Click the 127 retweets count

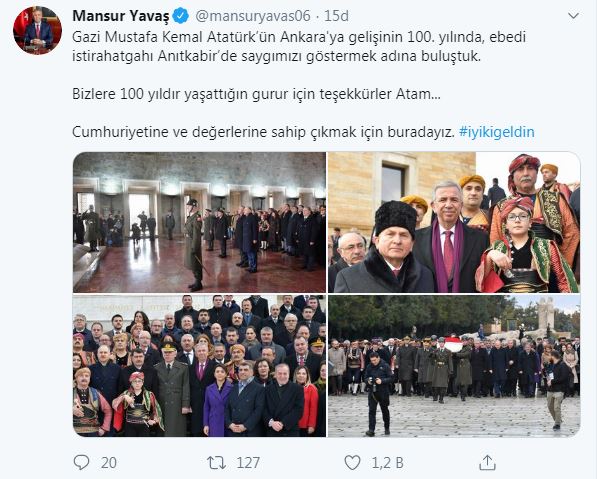click(x=248, y=463)
